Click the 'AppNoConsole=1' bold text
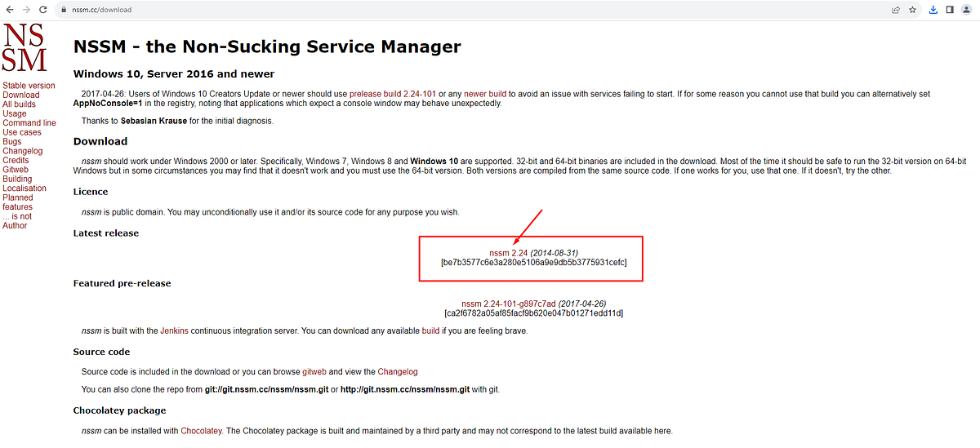This screenshot has width=980, height=448. pos(109,104)
